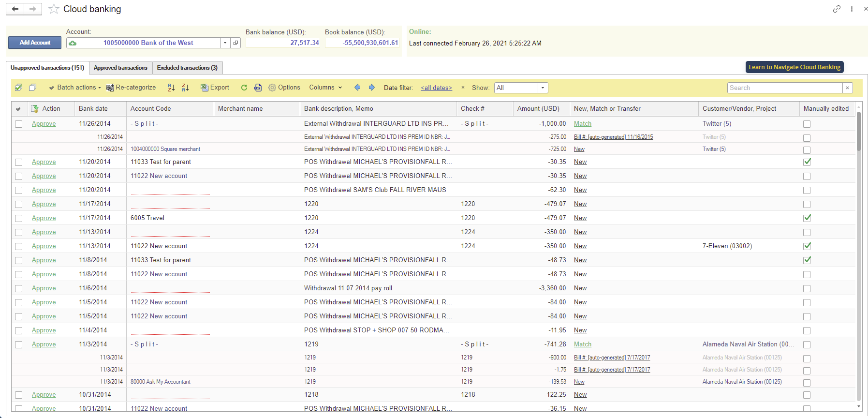Click Alameda Naval Air Station vendor in -741.28 row
The image size is (868, 418).
coord(749,344)
